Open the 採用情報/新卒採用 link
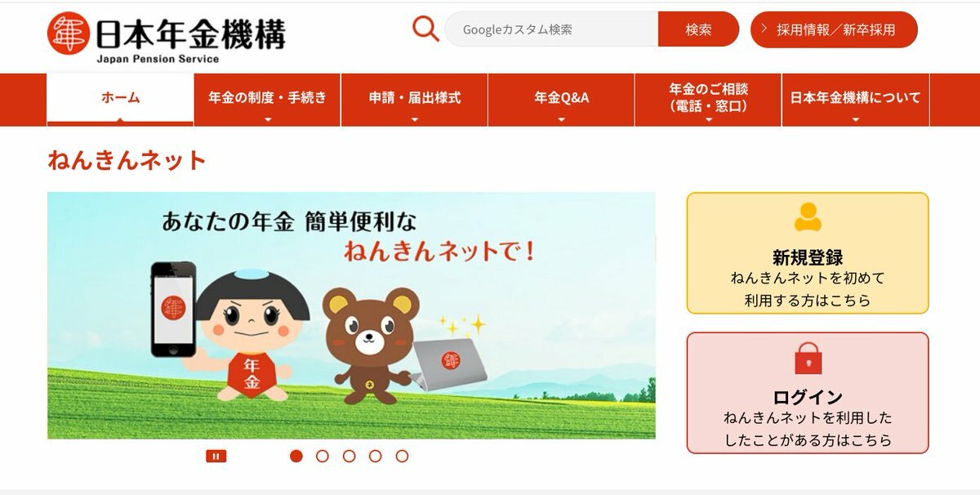The width and height of the screenshot is (980, 495). pyautogui.click(x=834, y=29)
